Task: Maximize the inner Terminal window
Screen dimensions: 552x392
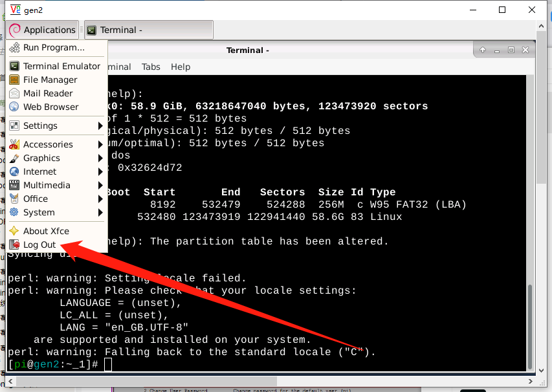Action: (x=511, y=50)
